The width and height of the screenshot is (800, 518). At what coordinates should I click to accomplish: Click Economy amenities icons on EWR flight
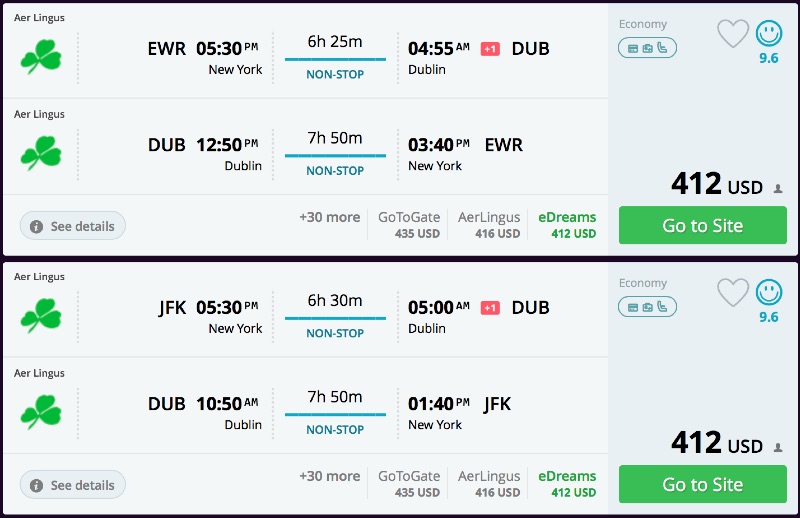647,47
